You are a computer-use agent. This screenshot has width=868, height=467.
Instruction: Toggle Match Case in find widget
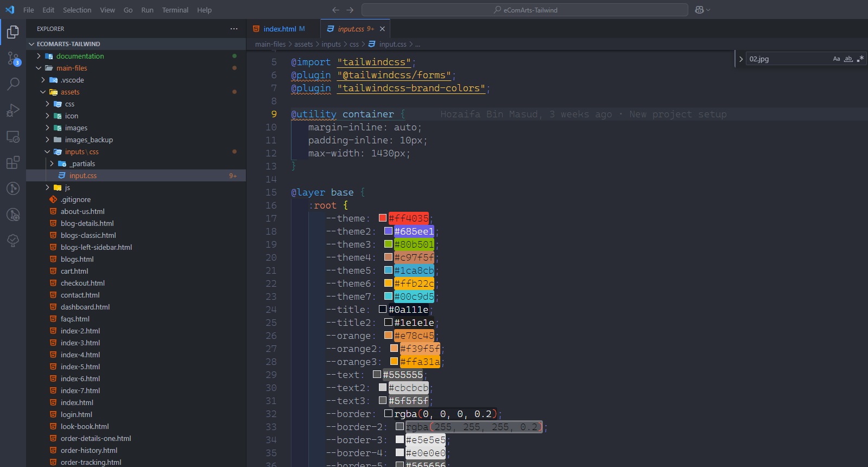pos(837,59)
